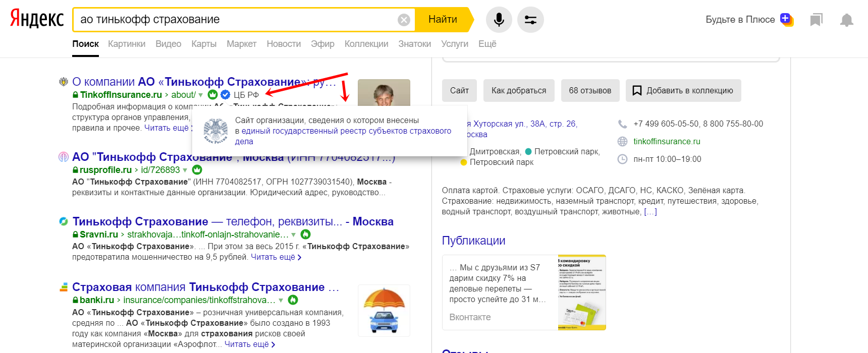Click the green shield badge of the rusprofile.ru result
Viewport: 868px width, 353px height.
coord(197,170)
